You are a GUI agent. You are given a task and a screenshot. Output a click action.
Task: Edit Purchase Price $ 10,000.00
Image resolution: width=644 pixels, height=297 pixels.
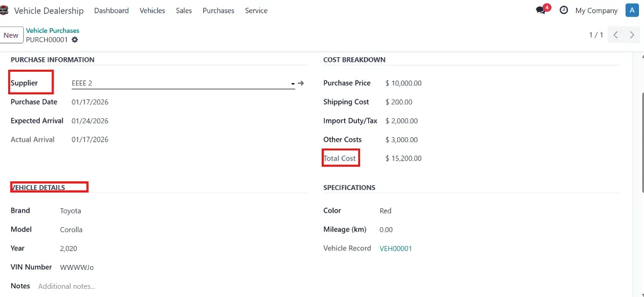(404, 84)
